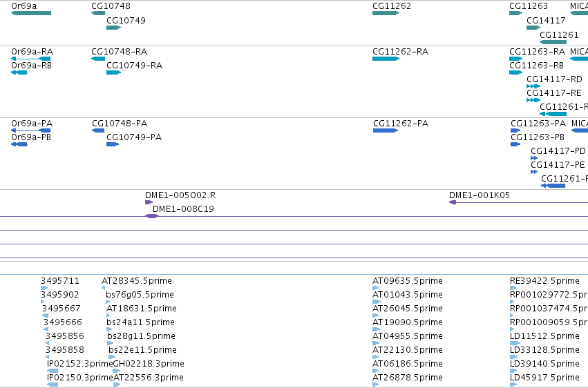Viewport: 588px width, 388px height.
Task: Open the CG11262-RA transcript label
Action: pos(401,51)
